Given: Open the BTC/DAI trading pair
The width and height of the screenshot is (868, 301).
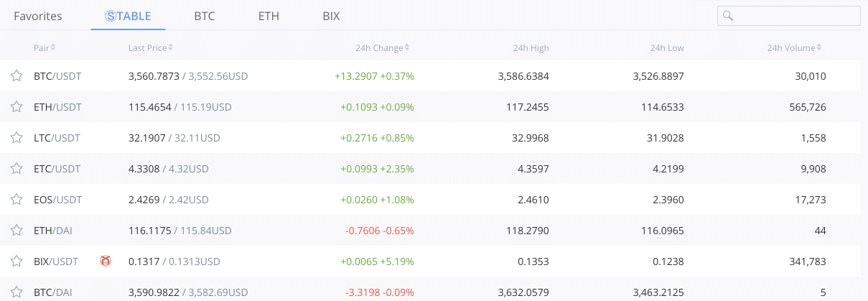Looking at the screenshot, I should (x=52, y=292).
